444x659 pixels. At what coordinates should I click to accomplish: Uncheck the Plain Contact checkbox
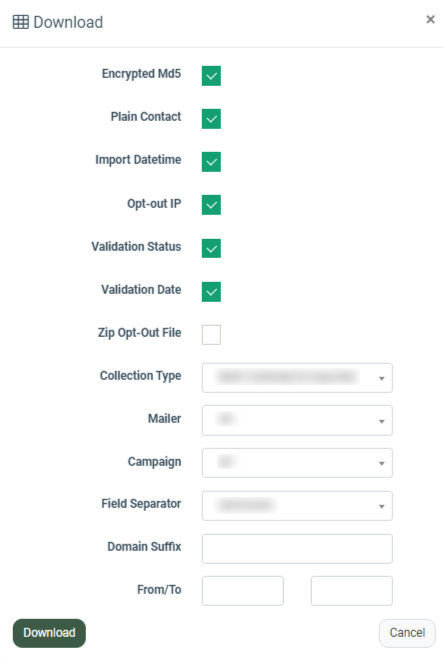tap(211, 119)
